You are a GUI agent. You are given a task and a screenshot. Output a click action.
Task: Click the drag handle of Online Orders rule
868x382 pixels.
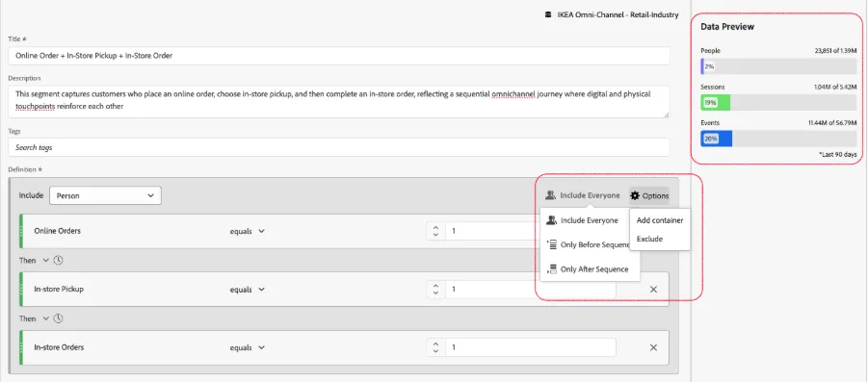pyautogui.click(x=21, y=231)
